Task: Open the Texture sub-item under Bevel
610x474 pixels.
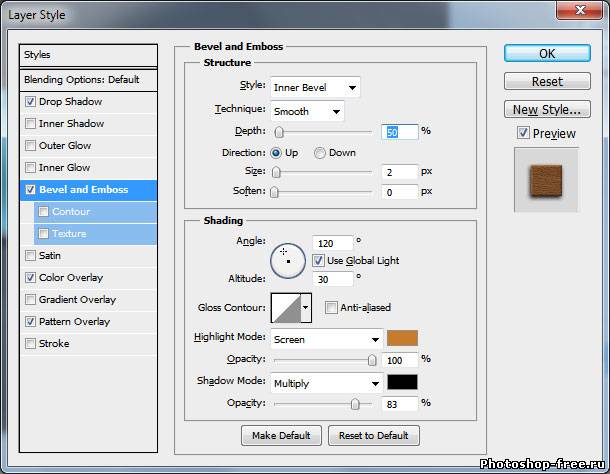Action: click(x=69, y=234)
